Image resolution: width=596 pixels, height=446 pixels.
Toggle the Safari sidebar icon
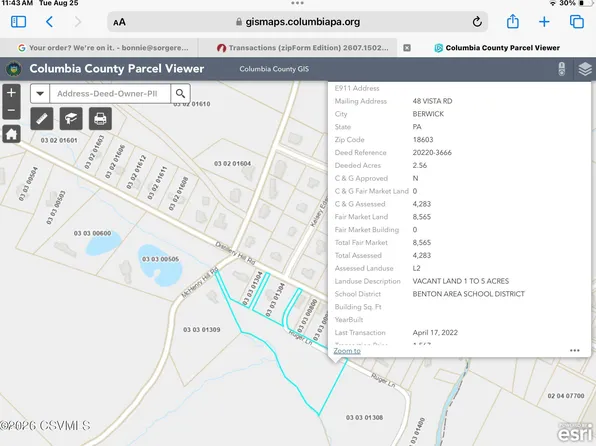[18, 22]
